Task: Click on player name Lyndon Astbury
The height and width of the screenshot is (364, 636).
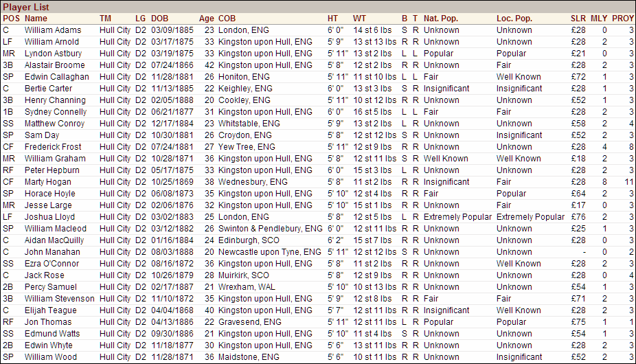Action: (52, 54)
